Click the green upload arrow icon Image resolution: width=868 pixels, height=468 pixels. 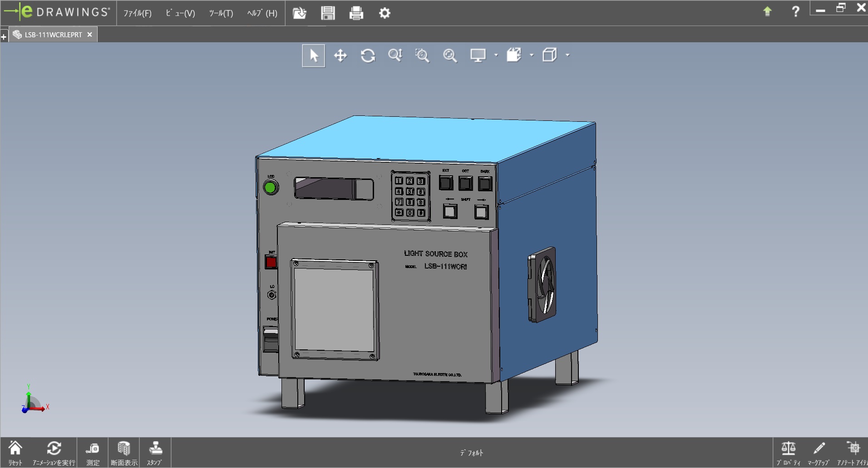(x=767, y=11)
